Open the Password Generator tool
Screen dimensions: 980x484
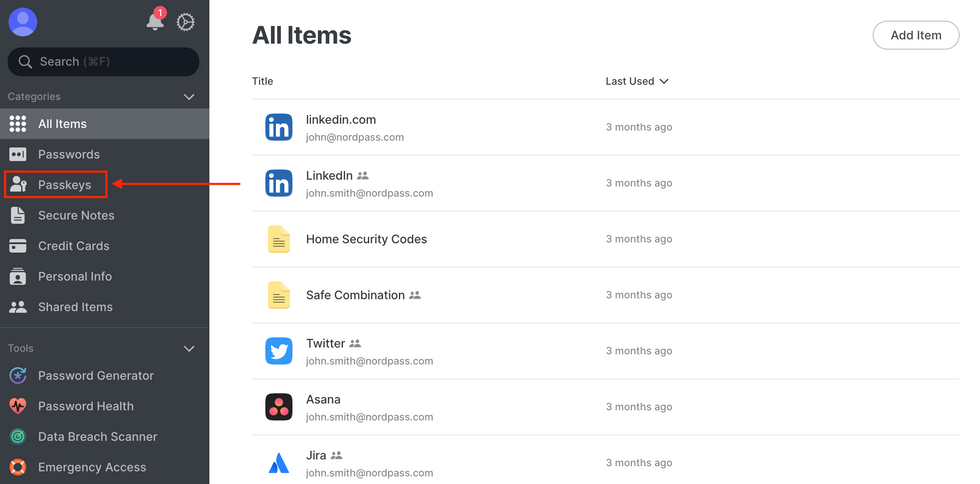tap(95, 376)
